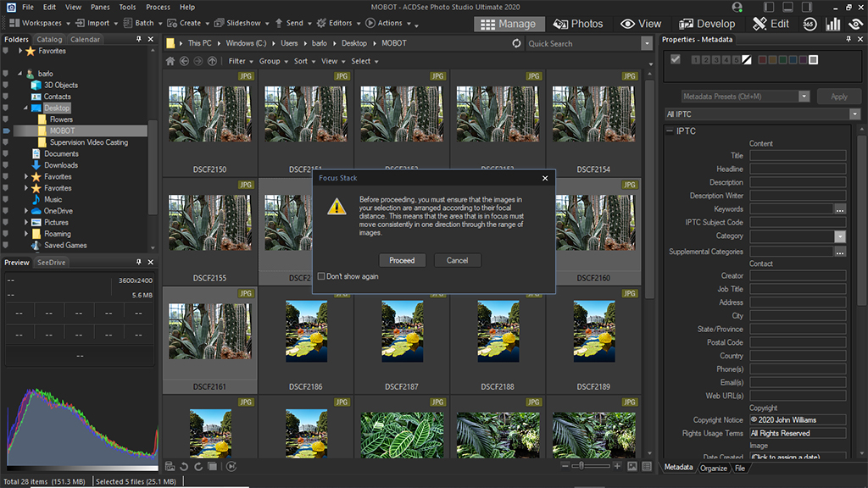Click the rotate left icon in bottom toolbar

(x=185, y=466)
